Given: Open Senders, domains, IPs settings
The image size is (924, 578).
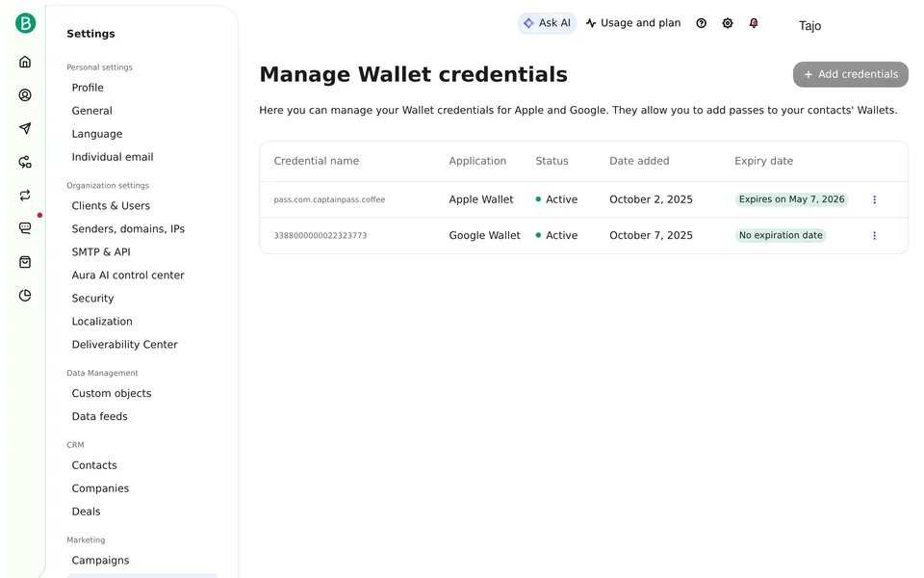Looking at the screenshot, I should 128,229.
